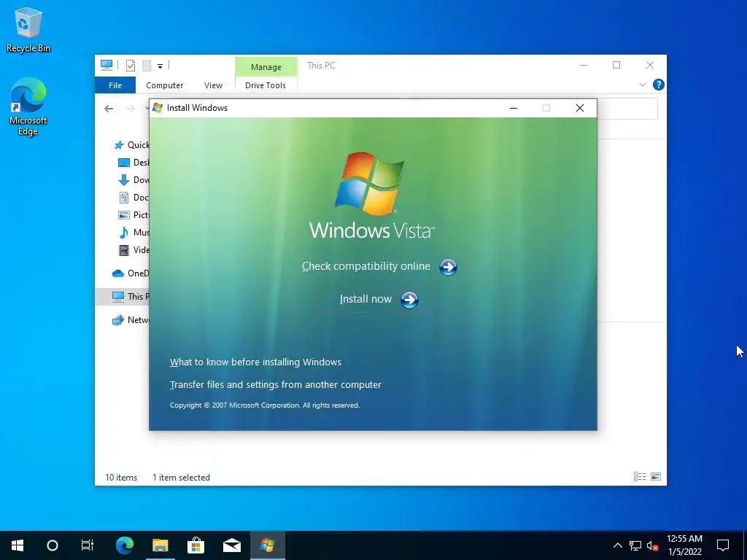Click the network status tray icon
747x560 pixels.
point(635,545)
